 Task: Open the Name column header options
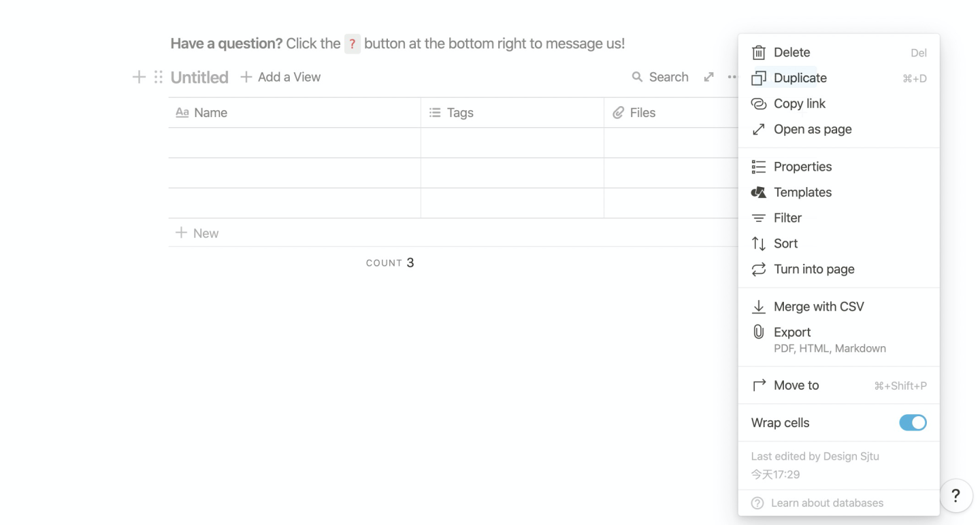click(211, 113)
